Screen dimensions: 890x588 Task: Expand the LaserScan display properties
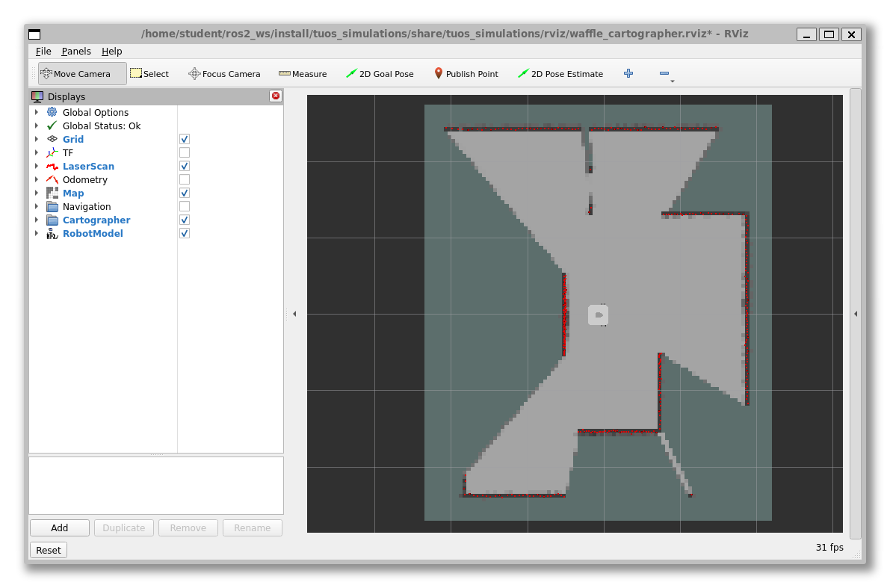click(x=37, y=167)
